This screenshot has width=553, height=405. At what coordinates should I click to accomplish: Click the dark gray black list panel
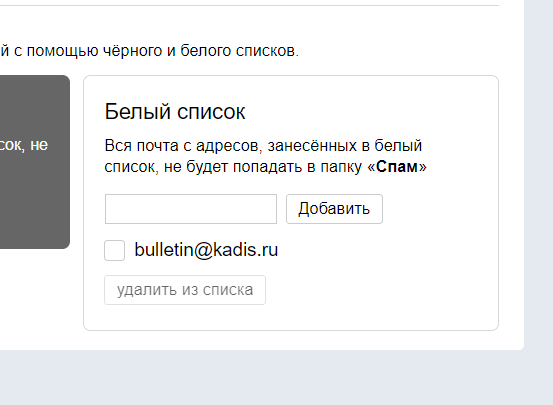coord(35,162)
